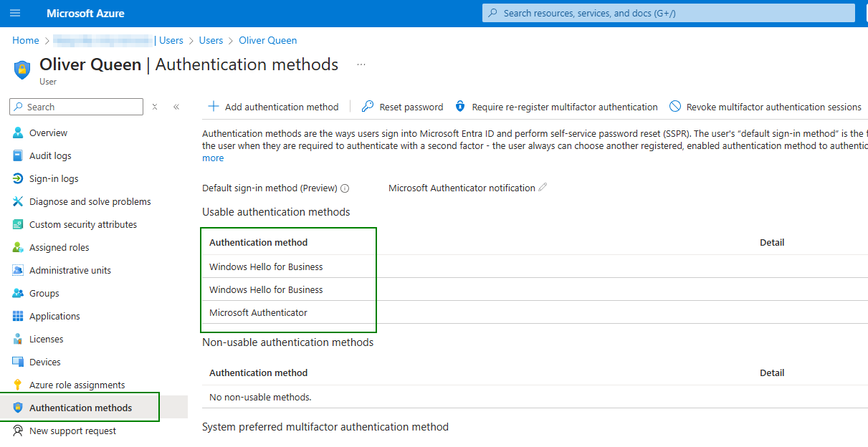
Task: Open the hamburger portal menu
Action: [15, 13]
